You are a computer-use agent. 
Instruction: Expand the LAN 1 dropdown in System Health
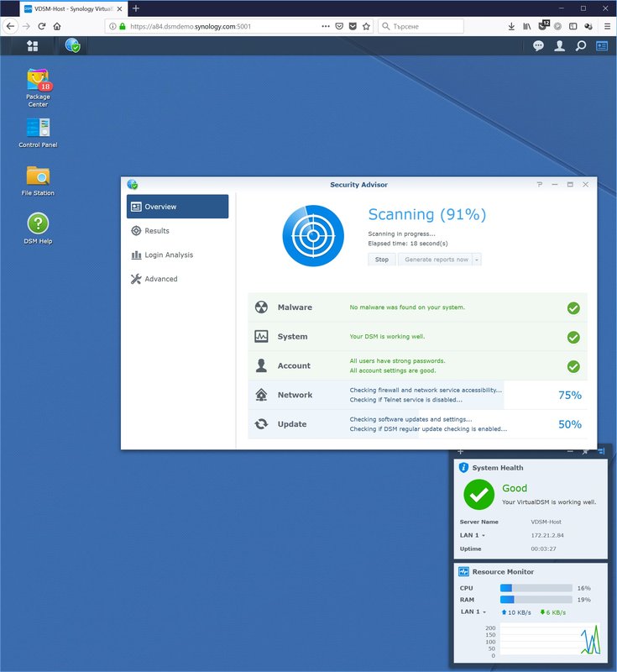484,535
